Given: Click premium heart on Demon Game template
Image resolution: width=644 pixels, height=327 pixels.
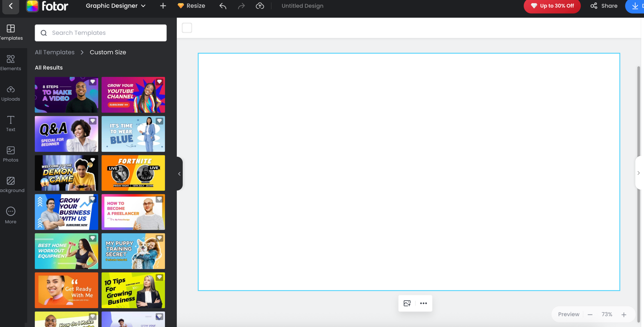Looking at the screenshot, I should [93, 160].
